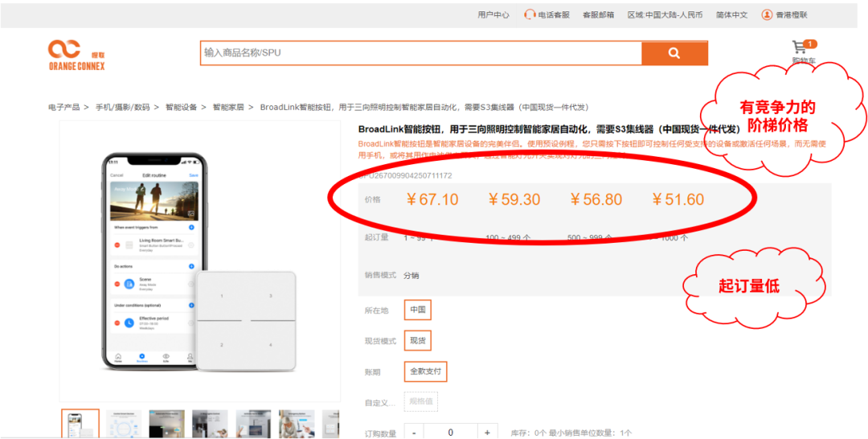Decrease order quantity with minus button

[414, 433]
